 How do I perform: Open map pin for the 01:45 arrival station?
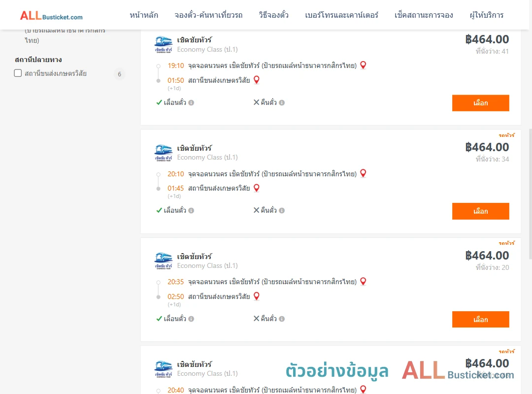pos(257,188)
